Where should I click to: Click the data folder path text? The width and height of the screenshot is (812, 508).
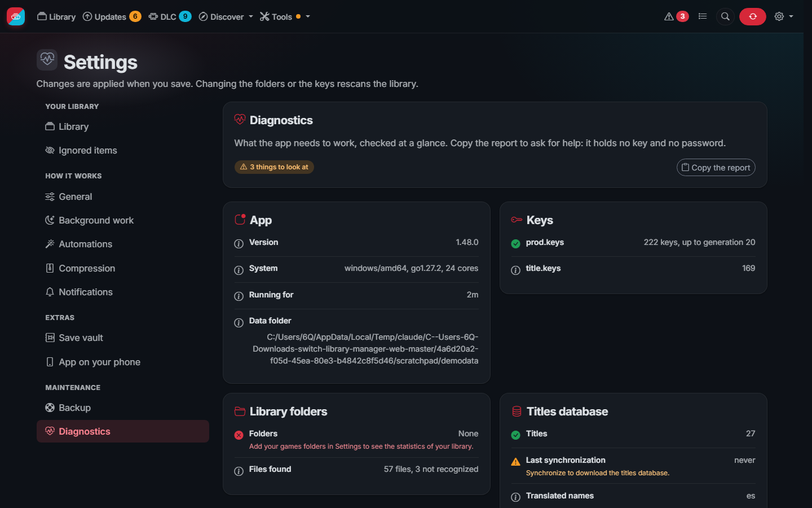(x=365, y=349)
